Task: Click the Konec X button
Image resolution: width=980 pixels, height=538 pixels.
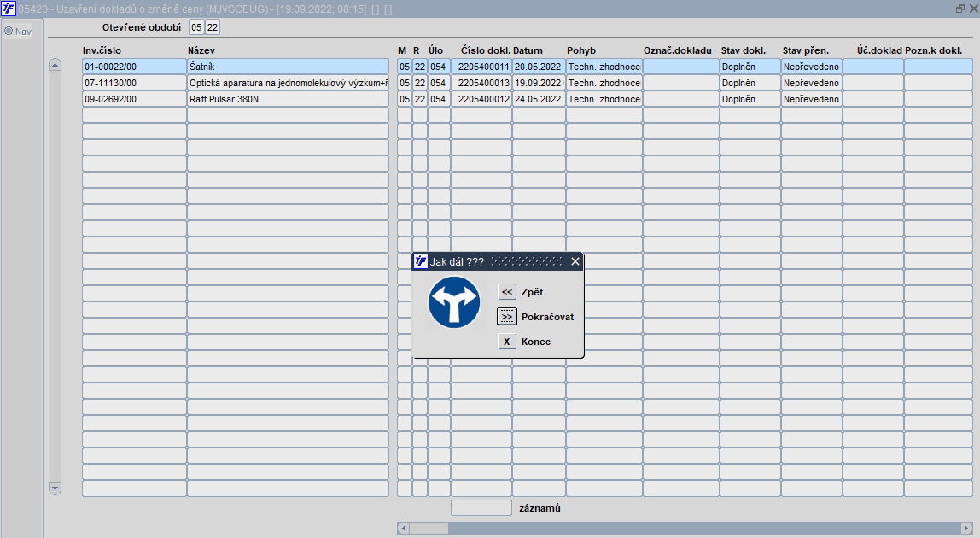Action: tap(507, 342)
